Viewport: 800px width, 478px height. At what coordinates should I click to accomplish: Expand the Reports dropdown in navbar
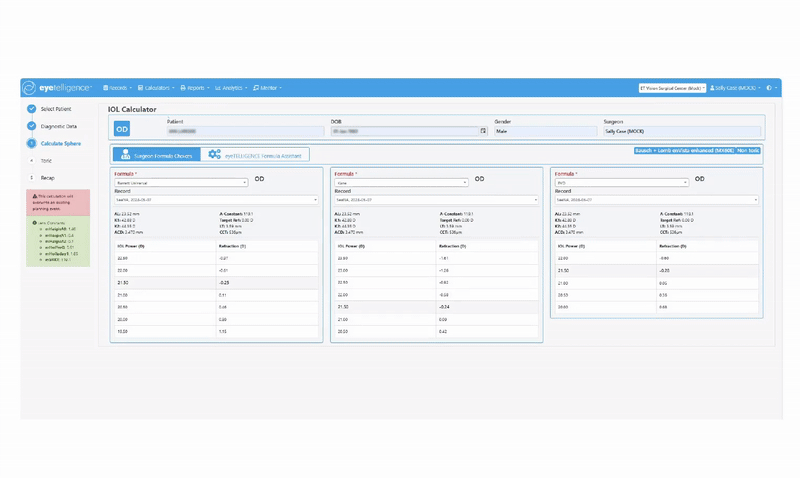point(195,88)
